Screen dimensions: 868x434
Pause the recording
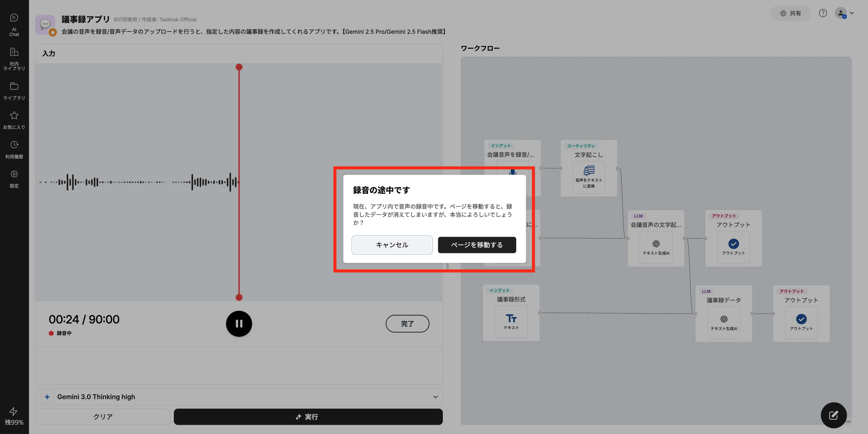(x=239, y=323)
